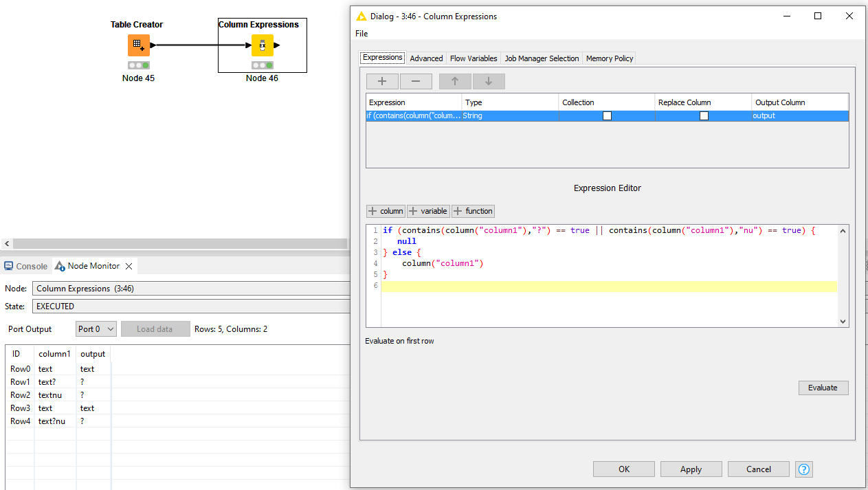Click the Node name field Column Expressions (3:46)
868x490 pixels.
coord(191,289)
